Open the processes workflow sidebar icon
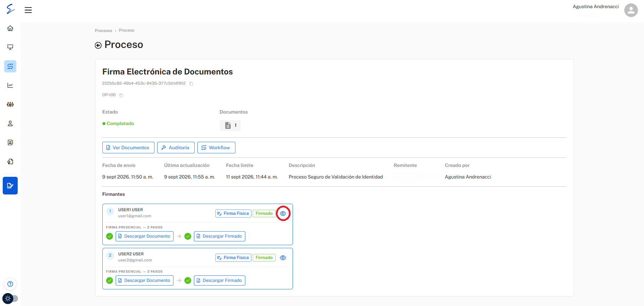644x306 pixels. point(10,66)
